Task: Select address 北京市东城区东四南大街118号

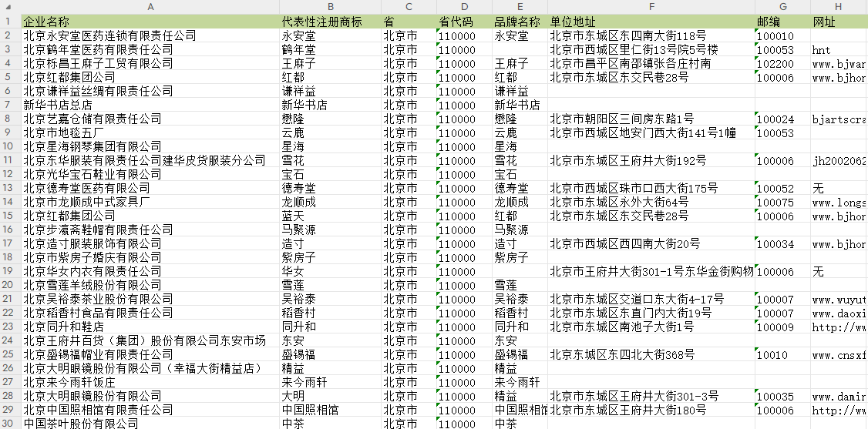Action: coord(651,35)
